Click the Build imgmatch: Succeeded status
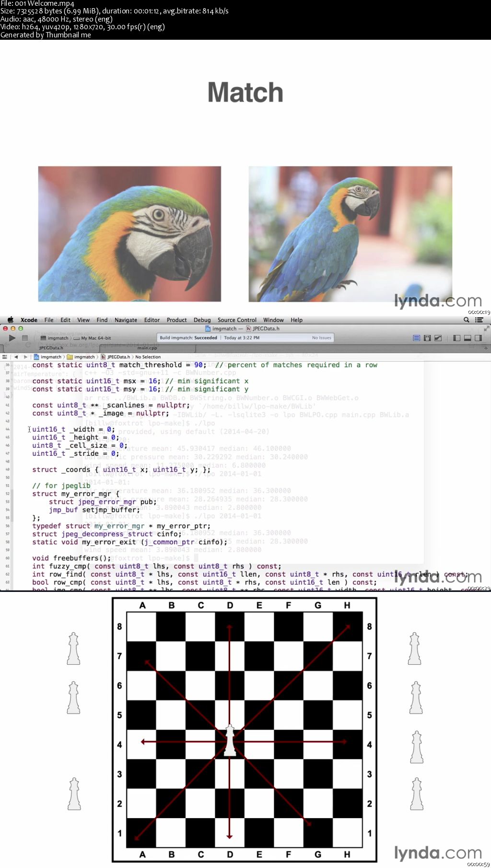The height and width of the screenshot is (868, 491). [x=188, y=338]
